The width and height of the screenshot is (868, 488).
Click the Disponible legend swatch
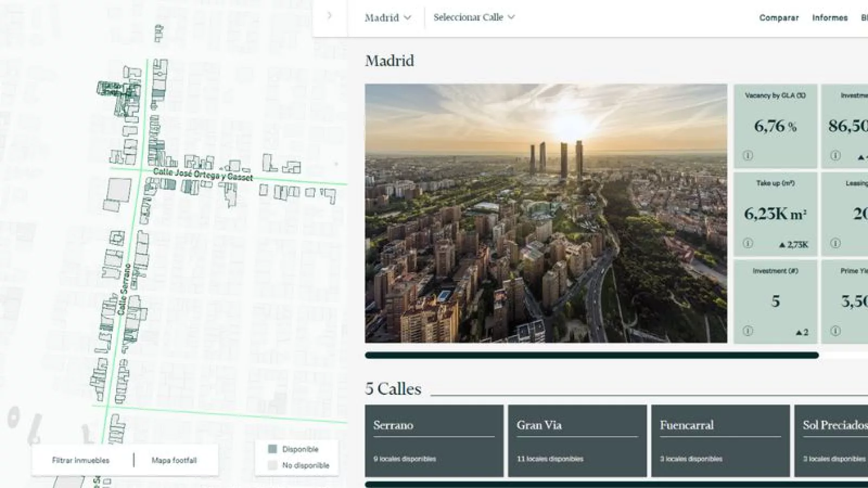(272, 449)
